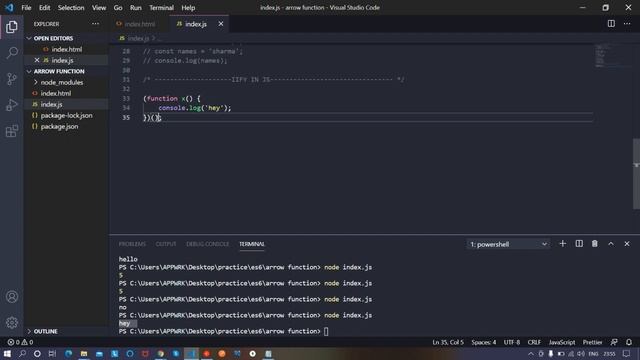Go to line via Ln 35, Col 5

[x=448, y=342]
